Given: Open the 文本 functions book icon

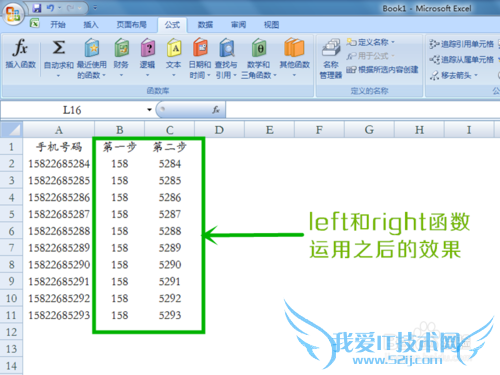Looking at the screenshot, I should (x=174, y=47).
